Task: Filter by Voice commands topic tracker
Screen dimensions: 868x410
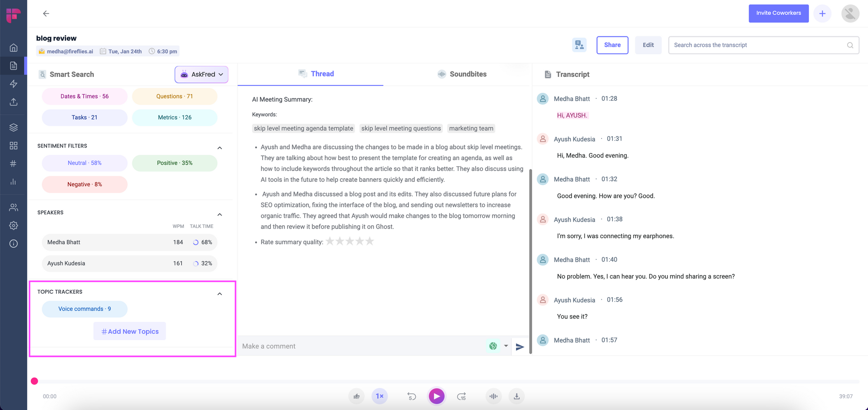Action: click(84, 309)
